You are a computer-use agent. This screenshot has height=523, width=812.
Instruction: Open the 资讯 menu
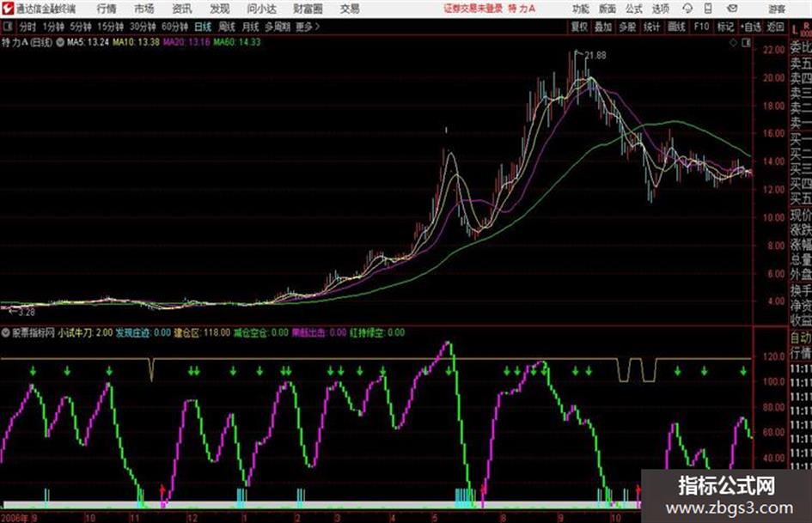click(x=182, y=9)
